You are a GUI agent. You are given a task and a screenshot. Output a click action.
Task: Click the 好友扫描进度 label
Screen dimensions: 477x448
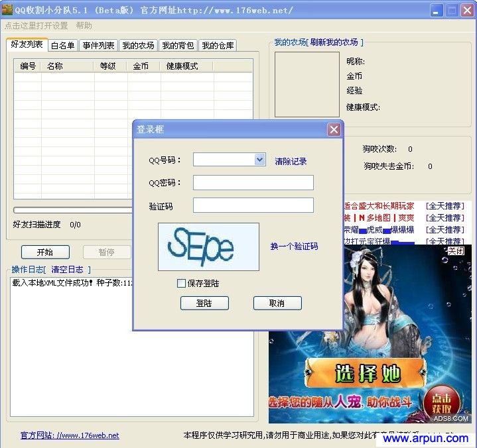tap(36, 225)
